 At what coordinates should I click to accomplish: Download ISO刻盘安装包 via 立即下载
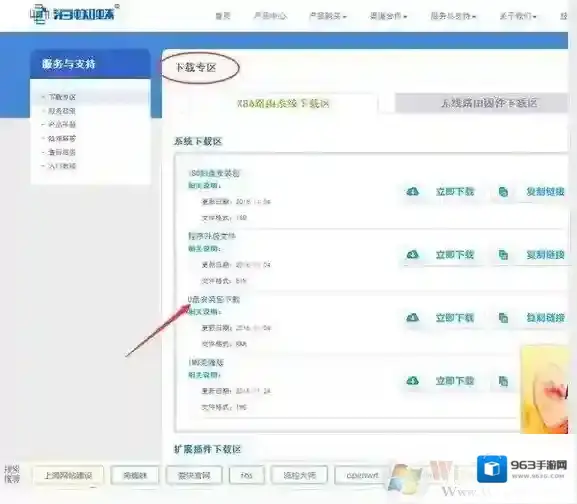coord(455,192)
